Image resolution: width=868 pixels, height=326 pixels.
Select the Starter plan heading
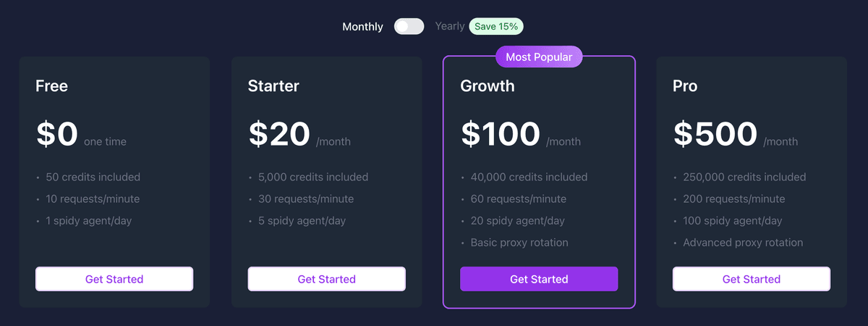pyautogui.click(x=273, y=86)
